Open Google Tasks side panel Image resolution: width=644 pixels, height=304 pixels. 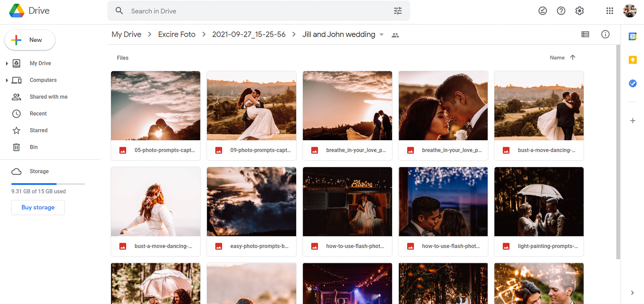633,83
